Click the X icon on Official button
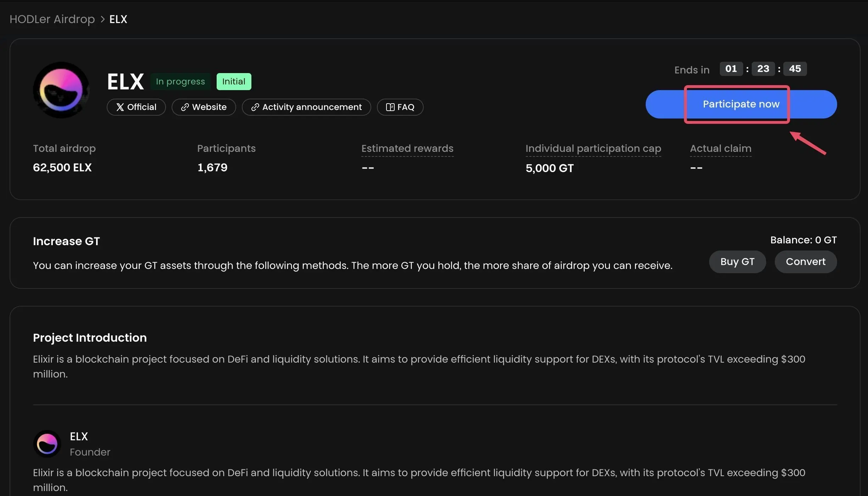Viewport: 868px width, 496px height. point(120,107)
